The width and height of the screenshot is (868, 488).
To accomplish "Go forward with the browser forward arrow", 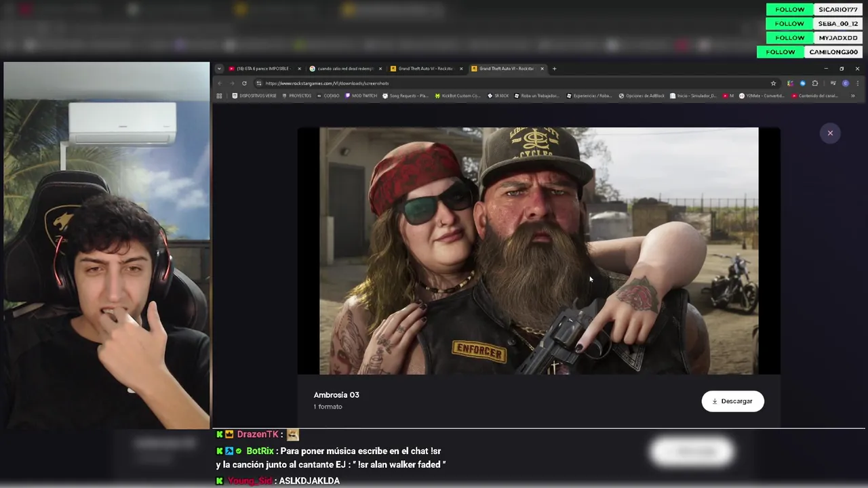I will click(x=232, y=83).
